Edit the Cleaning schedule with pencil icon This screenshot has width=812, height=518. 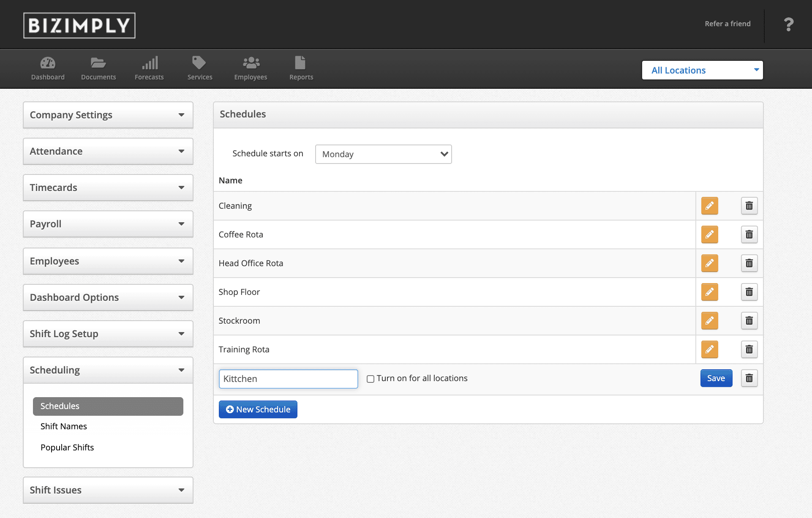[709, 206]
